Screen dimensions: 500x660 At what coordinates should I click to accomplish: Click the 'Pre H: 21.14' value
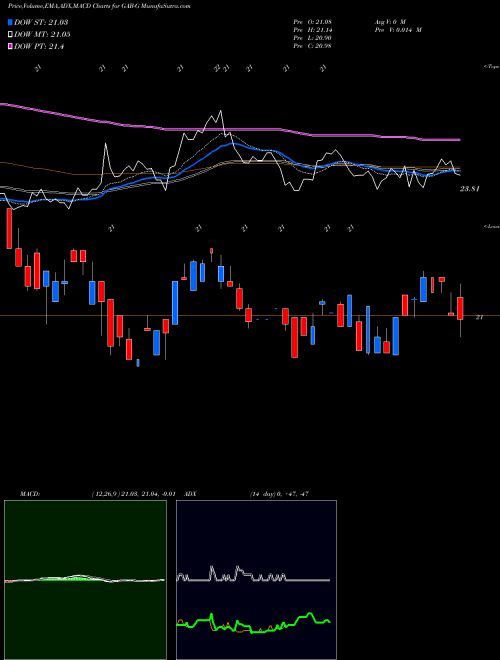(x=312, y=30)
